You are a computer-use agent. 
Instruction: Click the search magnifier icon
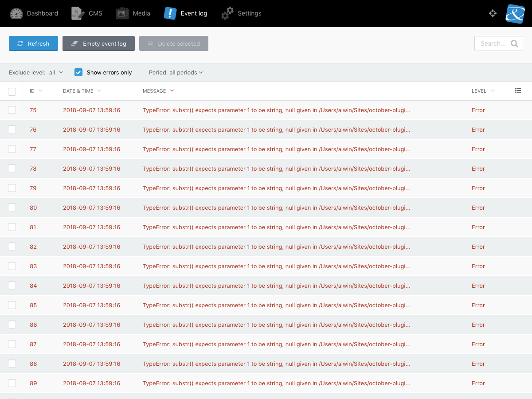pos(514,43)
